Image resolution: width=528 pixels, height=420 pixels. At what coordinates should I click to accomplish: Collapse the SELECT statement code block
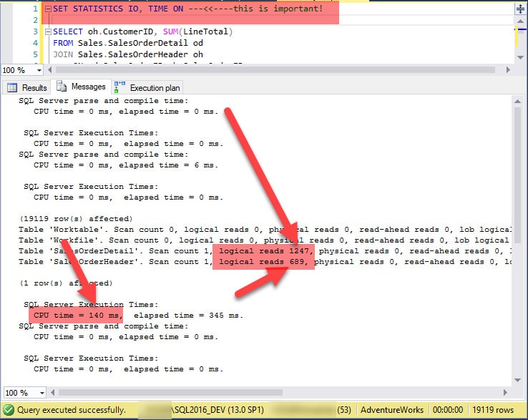point(48,31)
